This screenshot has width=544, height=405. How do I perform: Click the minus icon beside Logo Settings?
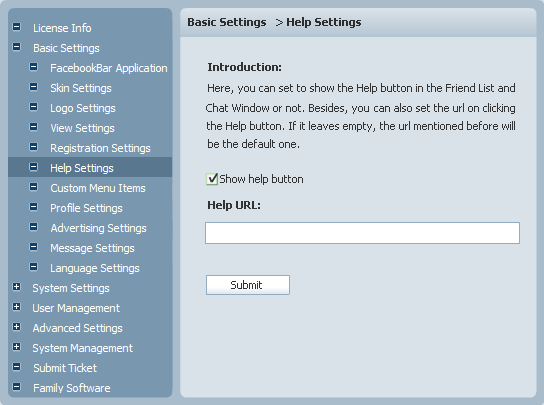[33, 107]
